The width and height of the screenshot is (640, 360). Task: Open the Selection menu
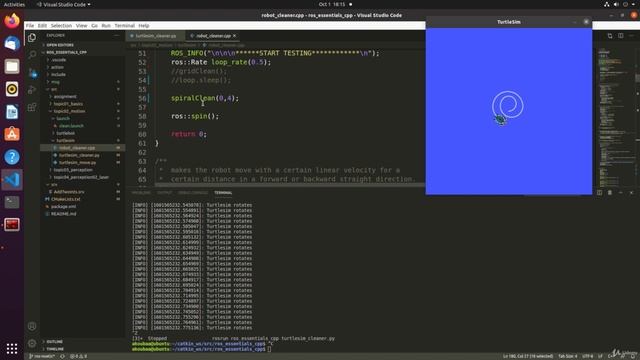point(61,25)
